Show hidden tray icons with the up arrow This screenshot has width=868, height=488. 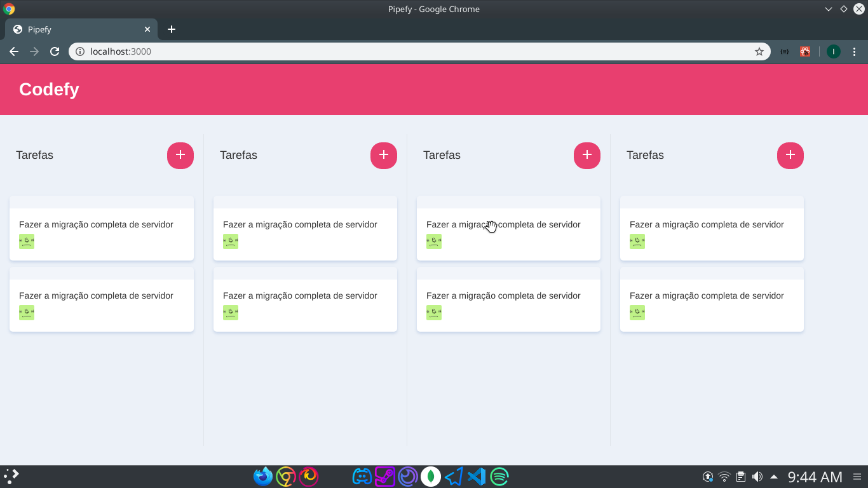(x=774, y=476)
